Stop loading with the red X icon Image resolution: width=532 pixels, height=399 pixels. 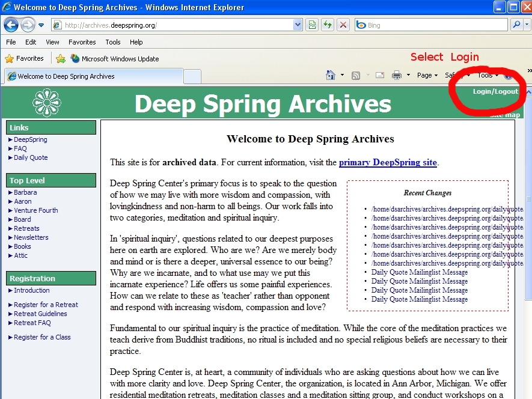tap(343, 25)
